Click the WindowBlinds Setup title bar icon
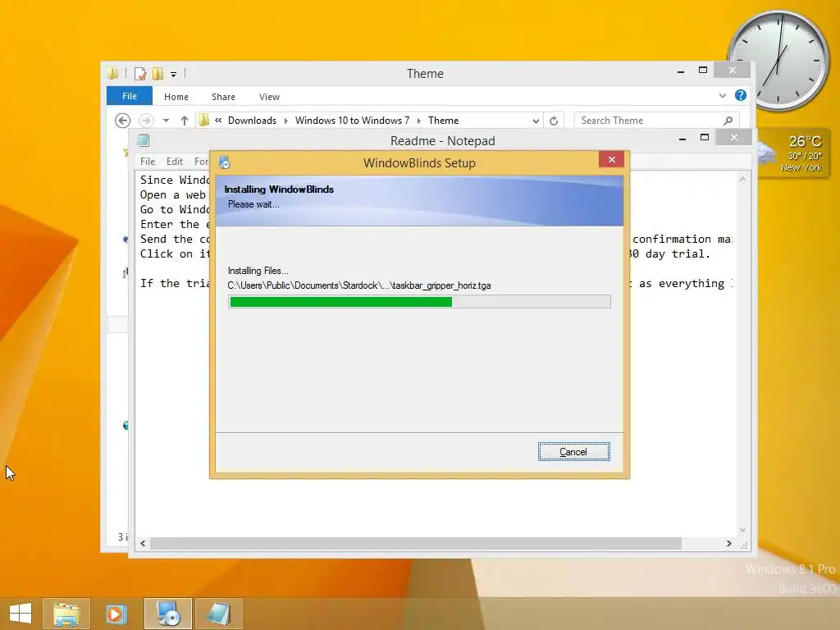This screenshot has height=630, width=840. [x=225, y=162]
